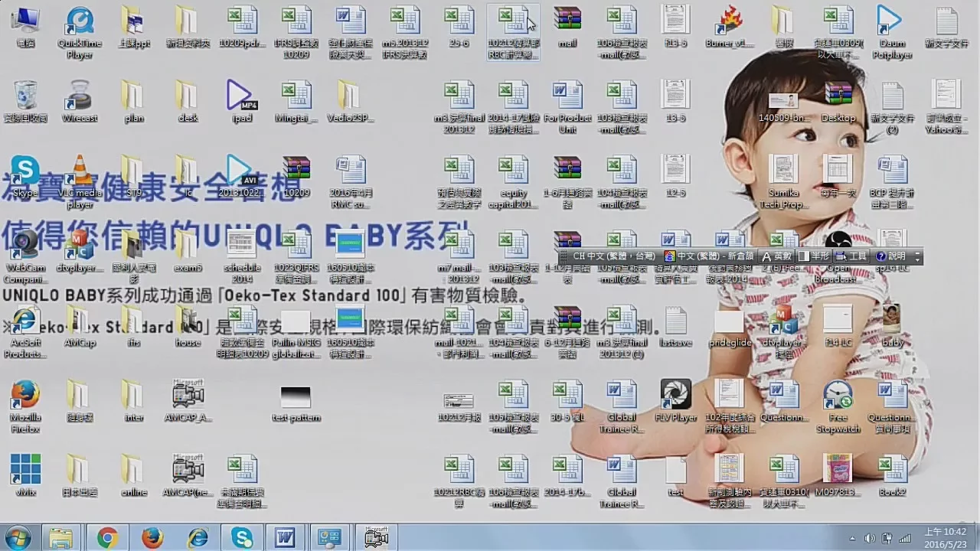Select the 'Open Broadcast' OBS shortcut

tap(838, 256)
